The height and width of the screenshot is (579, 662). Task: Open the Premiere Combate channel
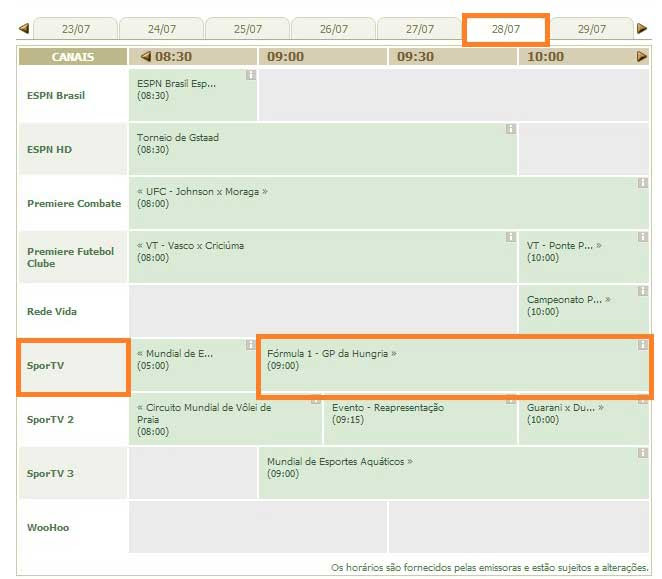(74, 204)
